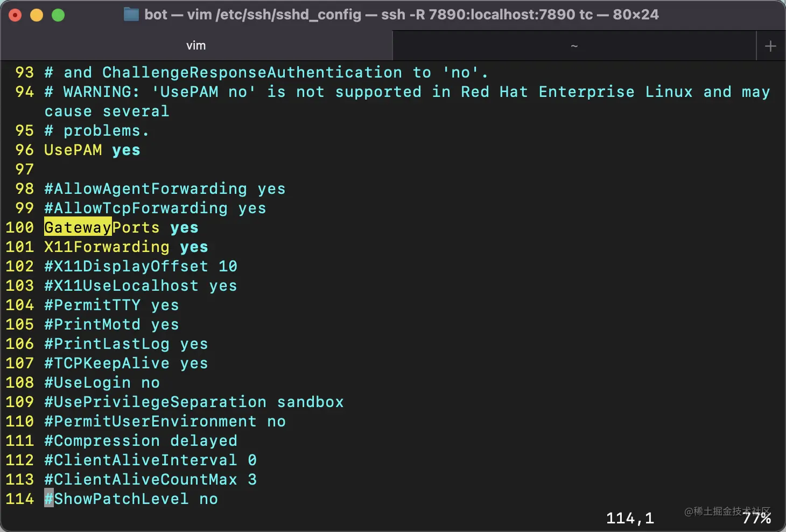Click the #AllowTcpForwarding line text
The height and width of the screenshot is (532, 786).
136,208
